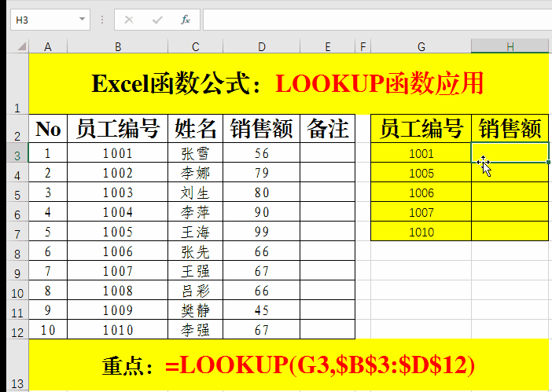Click the Select All corner triangle
This screenshot has width=552, height=392.
click(14, 47)
